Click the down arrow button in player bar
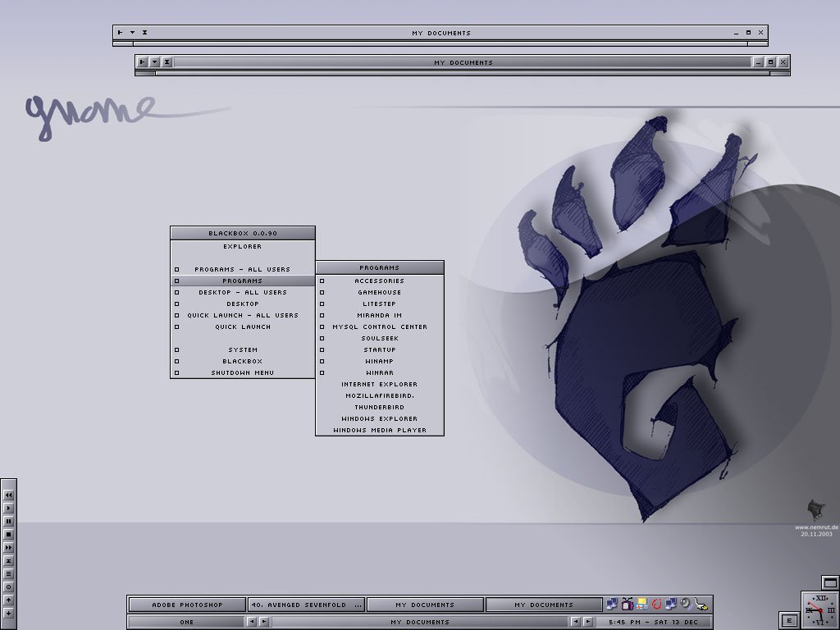 coord(8,613)
